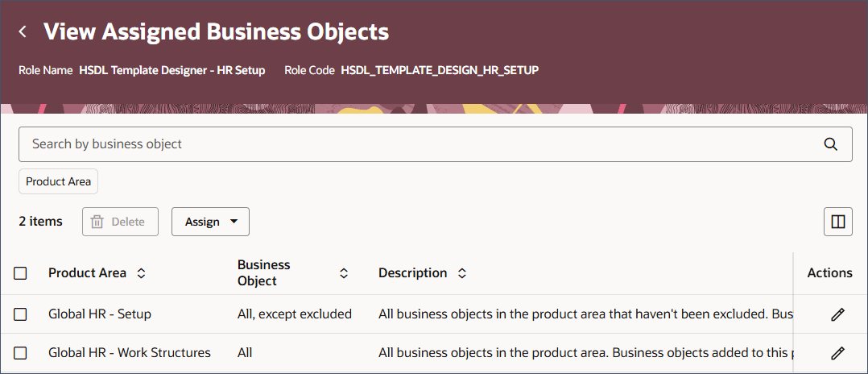Open the Product Area filter chip
This screenshot has width=868, height=374.
coord(58,181)
